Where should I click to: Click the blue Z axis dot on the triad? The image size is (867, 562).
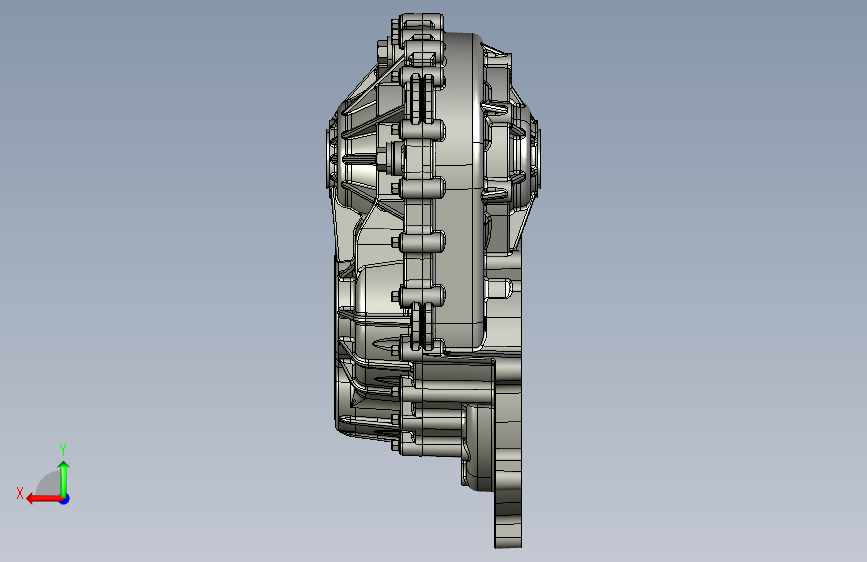(65, 499)
